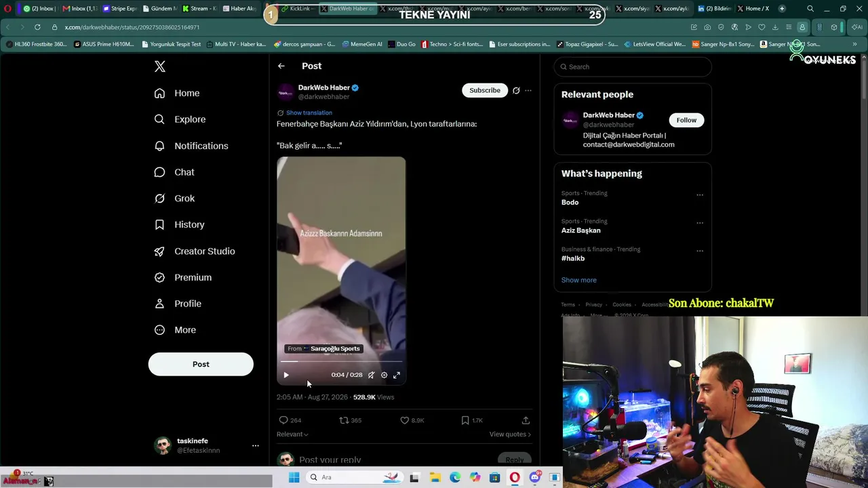
Task: Open the MemeGen AI bookmark
Action: [362, 44]
